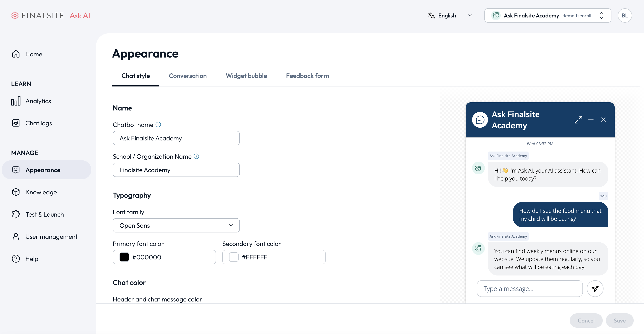Click the user message about the food menu
Screen dimensions: 644x334
tap(560, 215)
